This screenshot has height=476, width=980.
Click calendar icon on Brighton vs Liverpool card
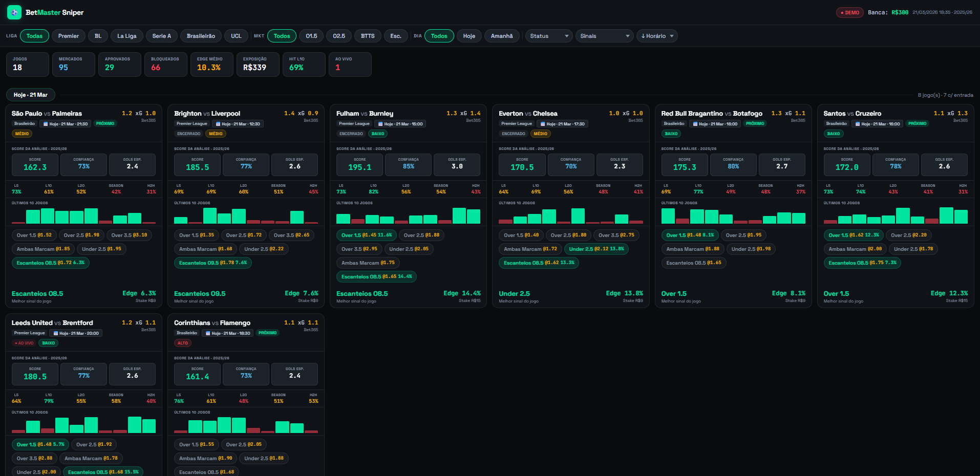pyautogui.click(x=218, y=124)
